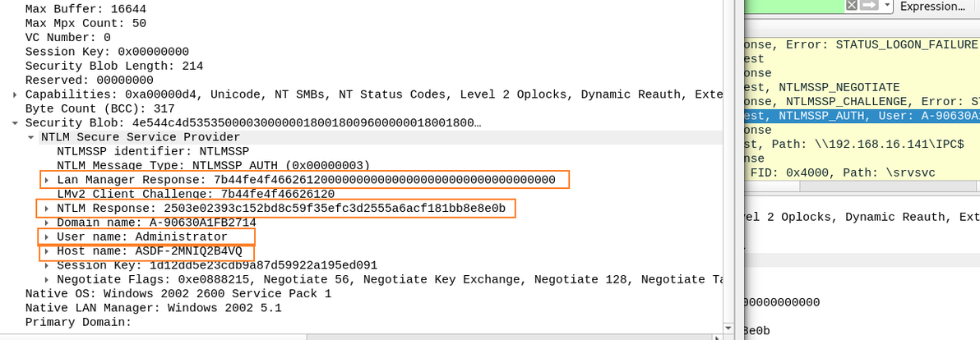This screenshot has width=980, height=340.
Task: Collapse the NTLM Secure Service Provider node
Action: click(x=31, y=137)
